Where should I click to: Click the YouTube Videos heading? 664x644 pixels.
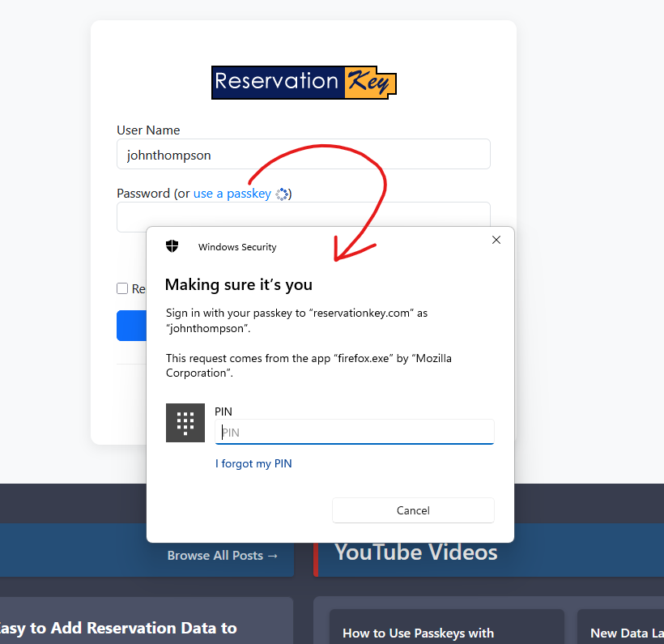tap(416, 552)
